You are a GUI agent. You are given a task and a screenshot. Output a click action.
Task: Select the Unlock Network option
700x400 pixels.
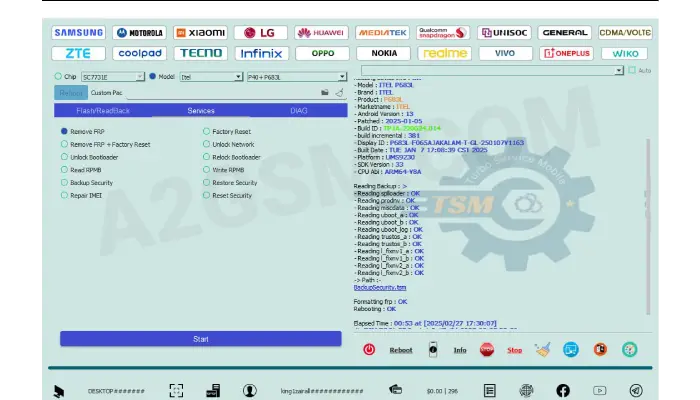206,144
